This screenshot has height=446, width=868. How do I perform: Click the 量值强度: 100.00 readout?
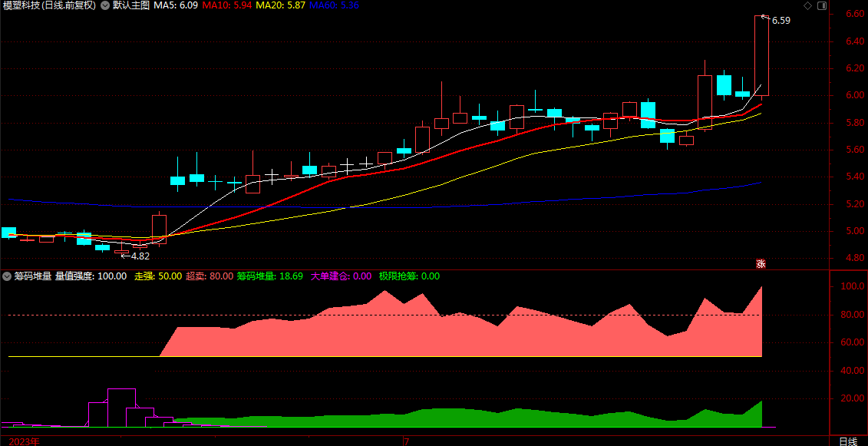tap(91, 276)
